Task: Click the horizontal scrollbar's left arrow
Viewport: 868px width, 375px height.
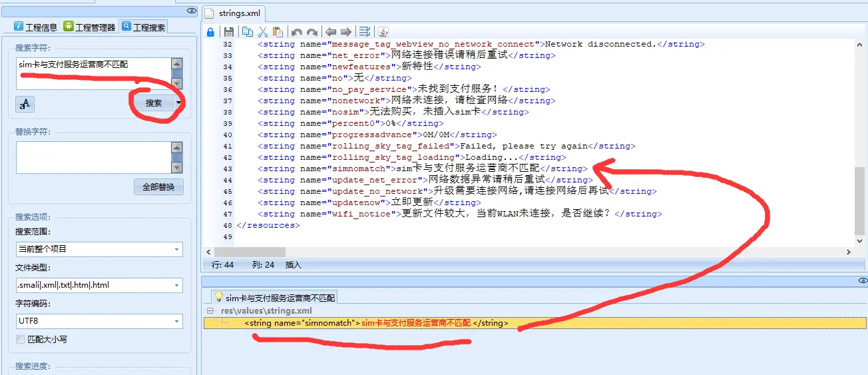Action: pos(208,252)
